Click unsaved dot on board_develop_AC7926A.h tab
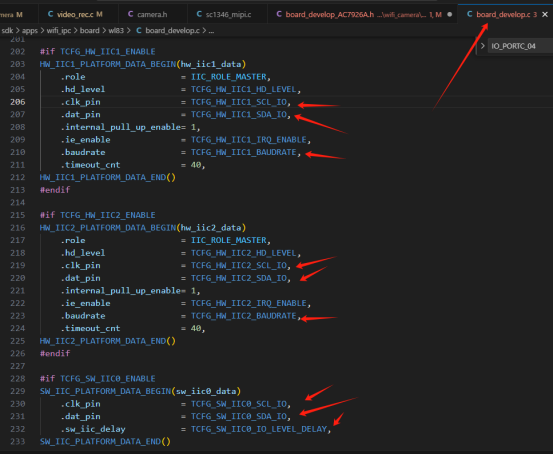The image size is (554, 455). [449, 14]
